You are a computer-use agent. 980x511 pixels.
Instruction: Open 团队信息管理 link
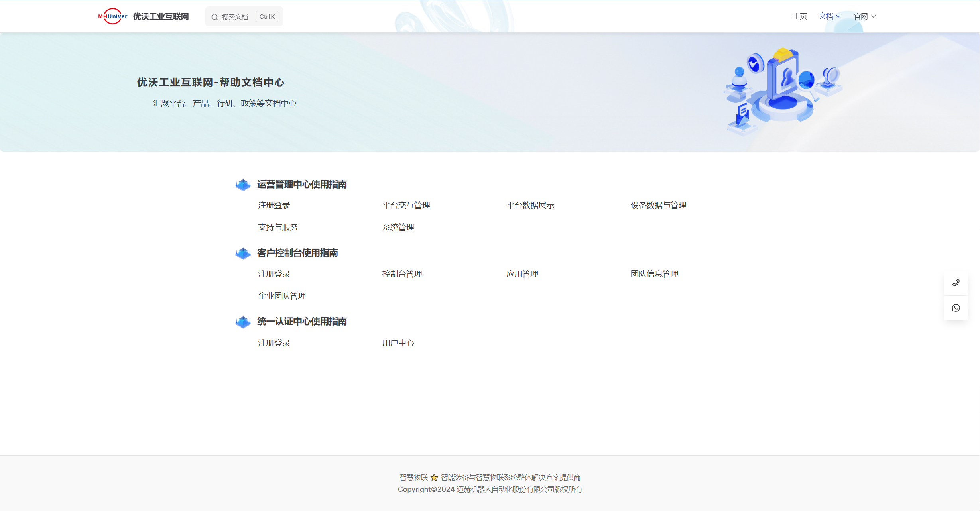[654, 274]
